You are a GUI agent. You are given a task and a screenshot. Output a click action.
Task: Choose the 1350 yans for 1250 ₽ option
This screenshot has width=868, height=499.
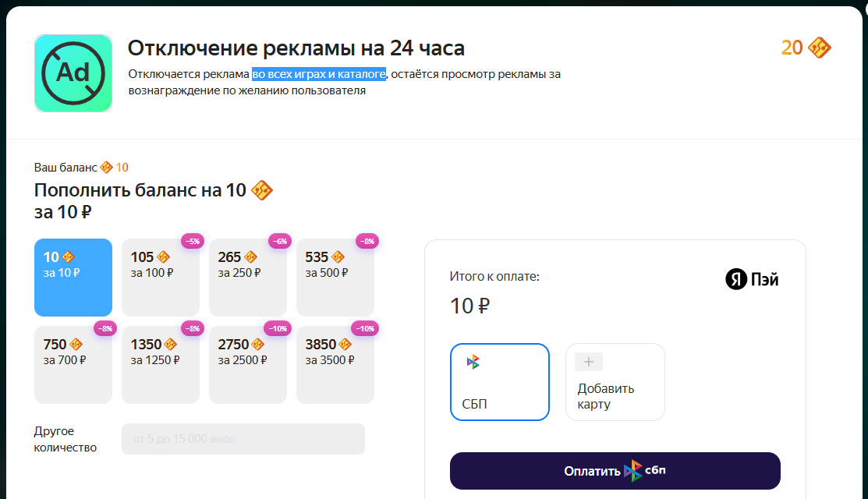tap(161, 365)
